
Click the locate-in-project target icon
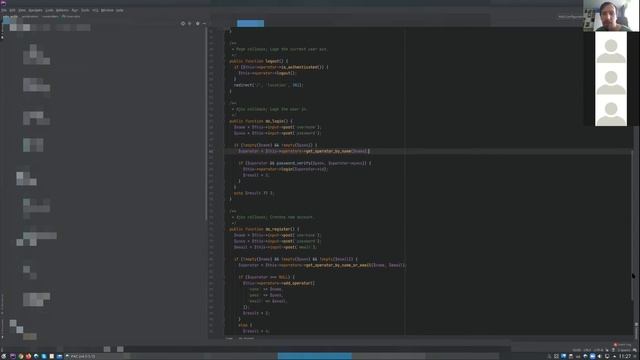point(183,24)
